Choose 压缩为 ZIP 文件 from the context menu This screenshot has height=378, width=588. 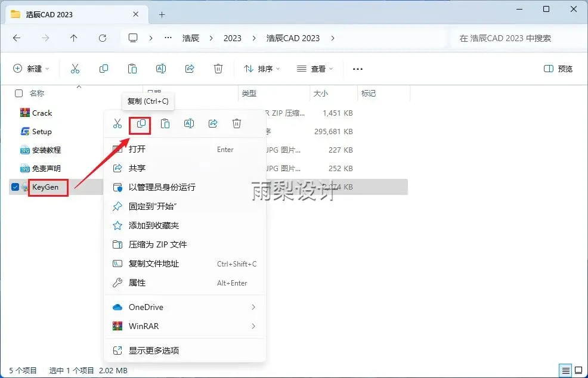184,244
